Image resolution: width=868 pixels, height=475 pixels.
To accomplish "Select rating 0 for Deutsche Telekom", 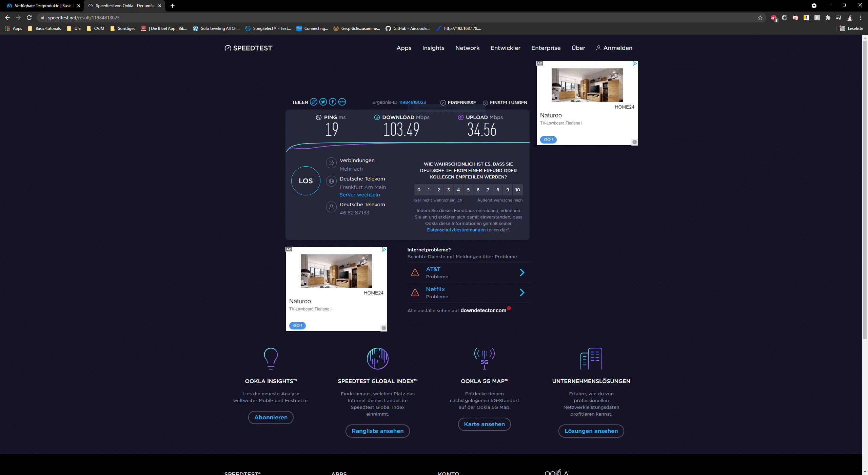I will [x=419, y=190].
